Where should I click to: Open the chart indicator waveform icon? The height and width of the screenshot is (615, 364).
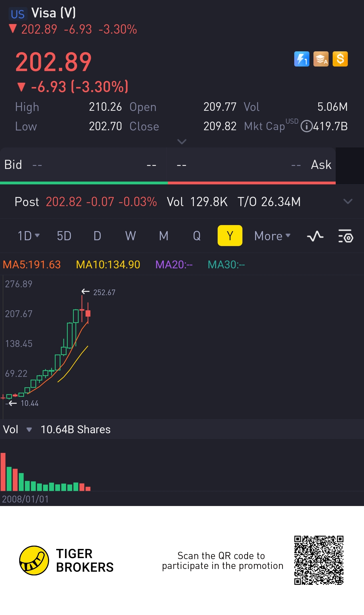point(315,236)
